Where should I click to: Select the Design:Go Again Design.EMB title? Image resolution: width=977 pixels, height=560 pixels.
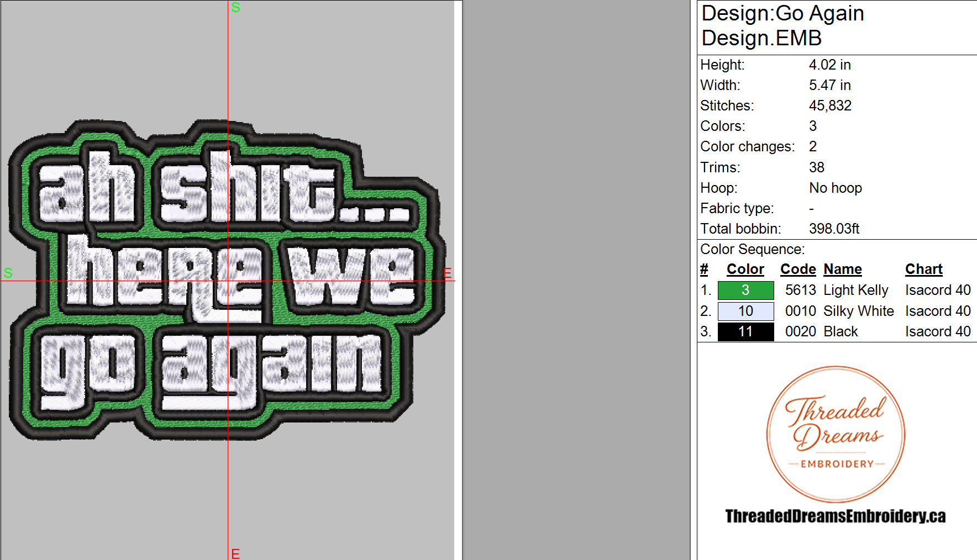click(782, 25)
